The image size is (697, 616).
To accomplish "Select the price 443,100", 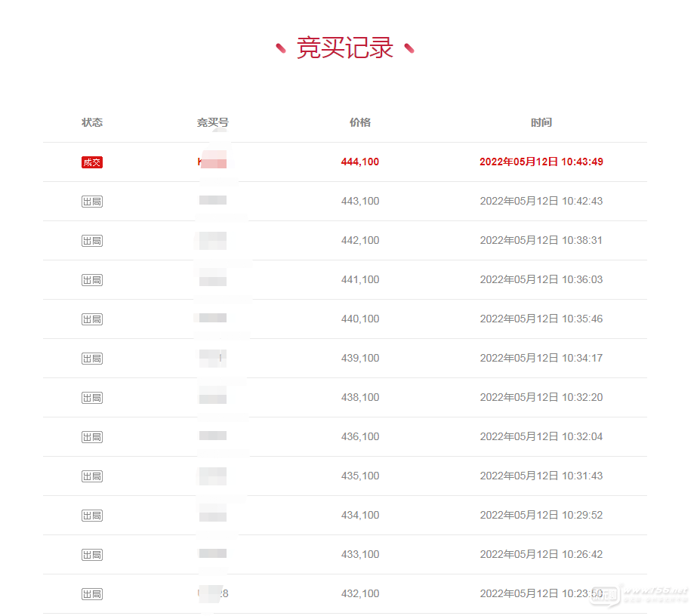I will tap(360, 201).
